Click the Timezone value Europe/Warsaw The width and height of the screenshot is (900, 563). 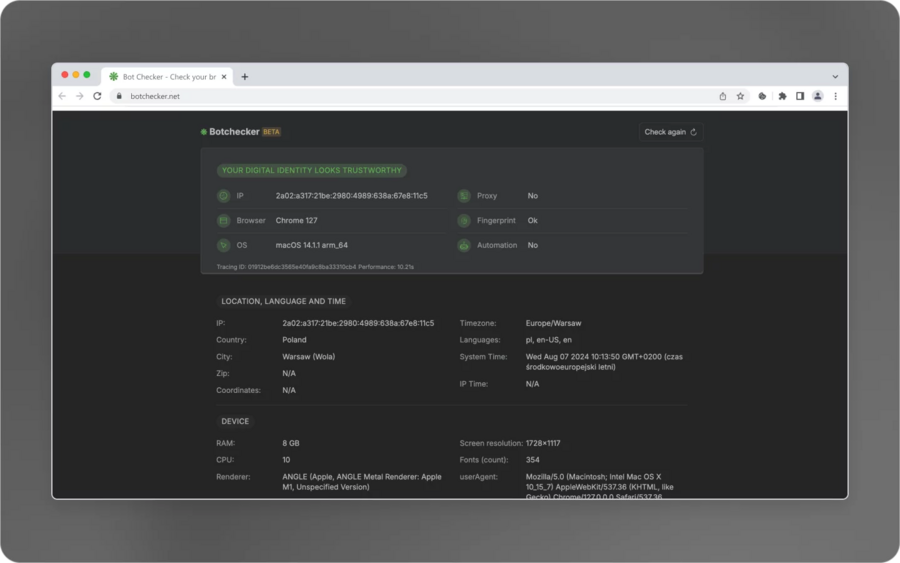click(553, 323)
